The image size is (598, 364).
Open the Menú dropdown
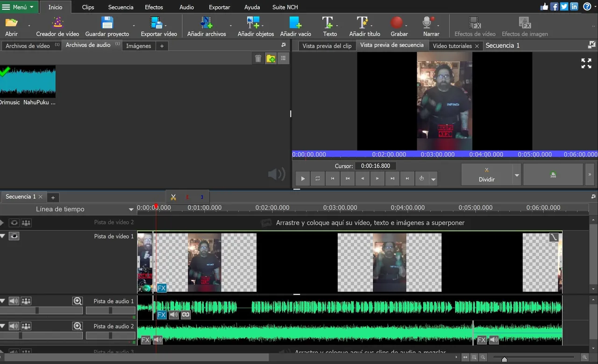(x=19, y=7)
